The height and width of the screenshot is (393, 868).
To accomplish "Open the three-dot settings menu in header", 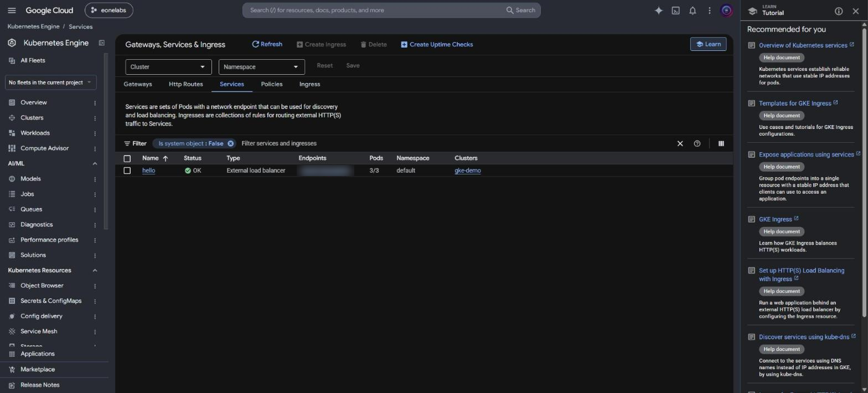I will coord(709,11).
